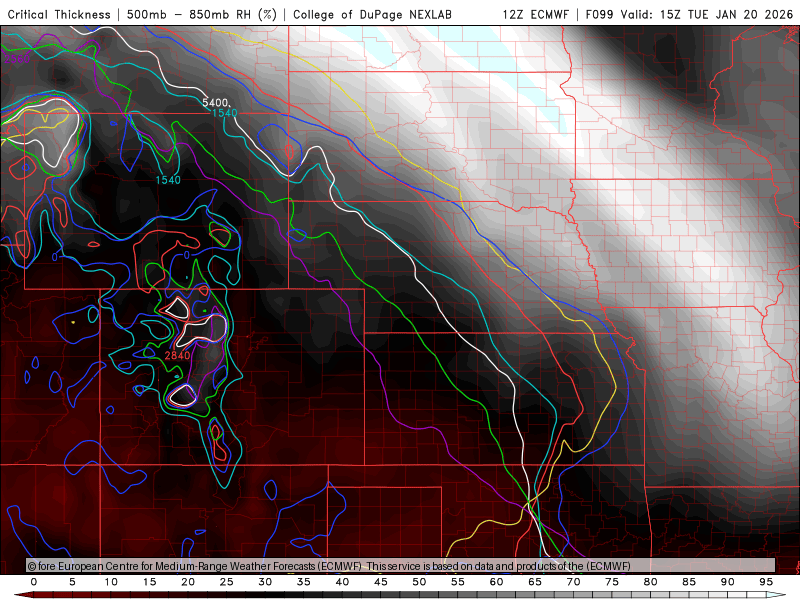Click the '1540' label right beside 5400
Screen dimensions: 800x600
(x=224, y=113)
